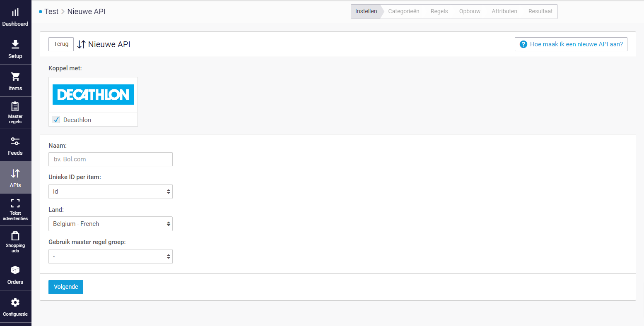Screen dimensions: 644x326
Task: Click the question mark help icon
Action: click(523, 44)
